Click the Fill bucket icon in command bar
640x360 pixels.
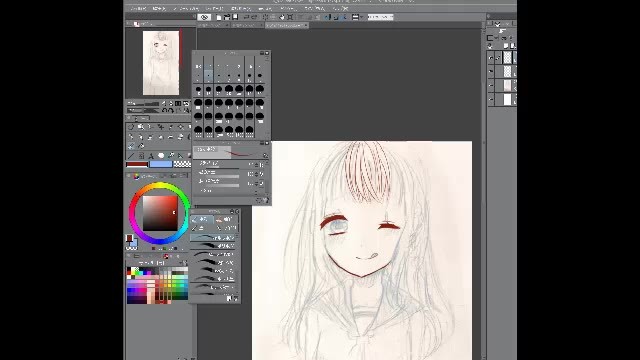tap(282, 17)
